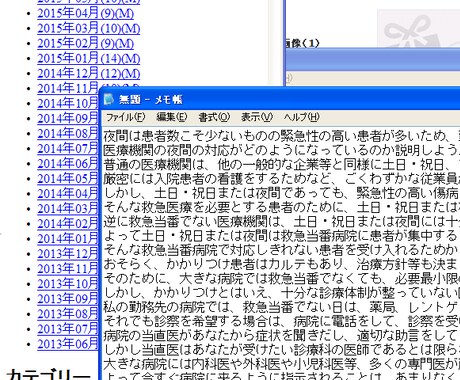Screen dimensions: 460x380
Task: Open the ヘルプ(H) menu in Notepad
Action: click(x=302, y=117)
